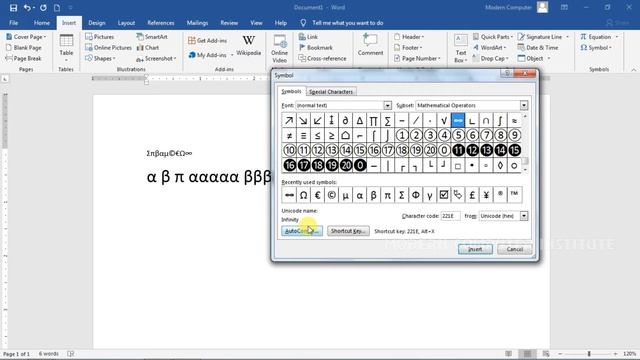Expand the Shapes dropdown
Screen dimensions: 640x360
tap(114, 59)
